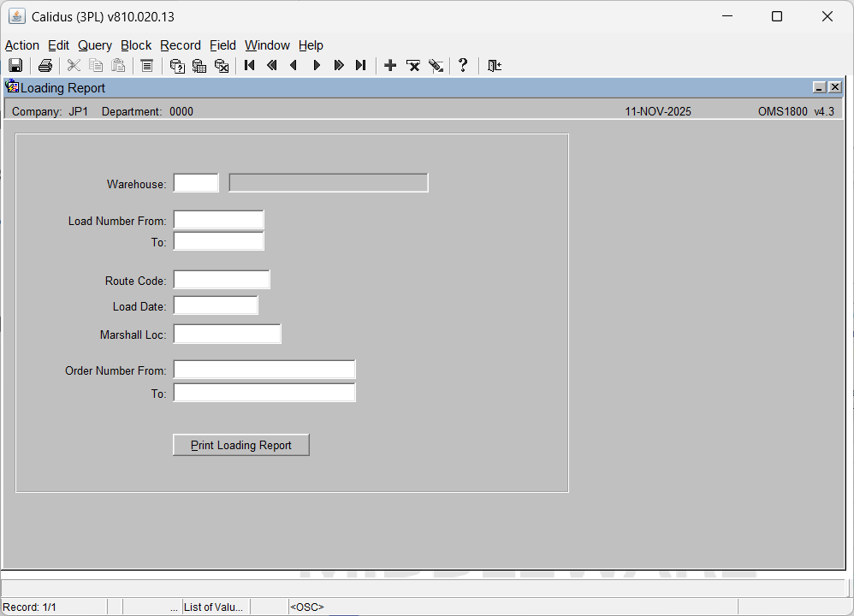Screen dimensions: 854x616
Task: Insert a new record with plus icon
Action: pos(390,66)
